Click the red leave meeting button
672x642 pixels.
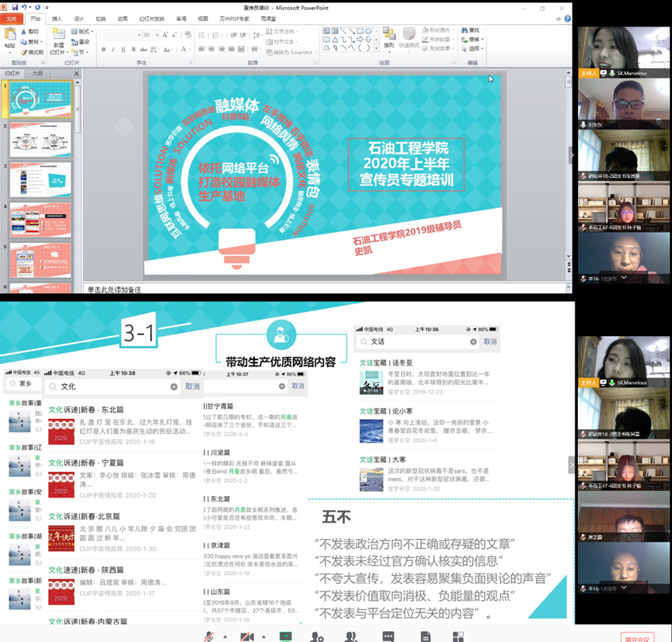click(638, 637)
